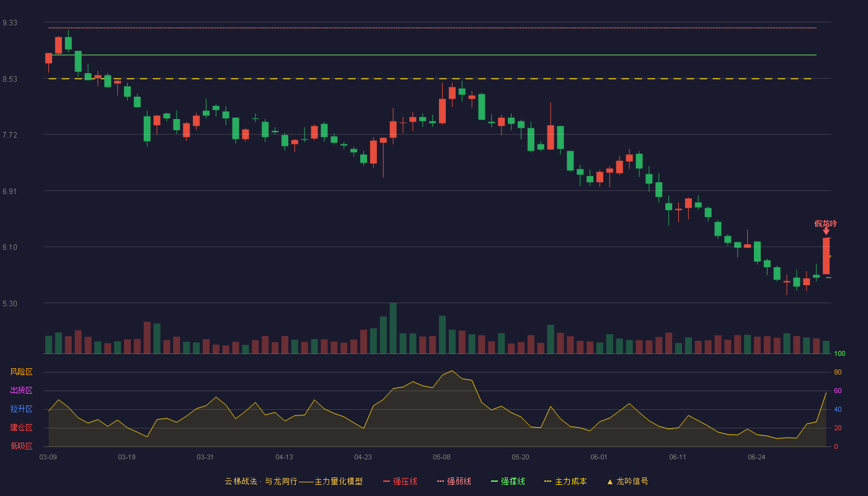The height and width of the screenshot is (496, 868).
Task: Click the 03-31 date label
Action: click(x=205, y=457)
